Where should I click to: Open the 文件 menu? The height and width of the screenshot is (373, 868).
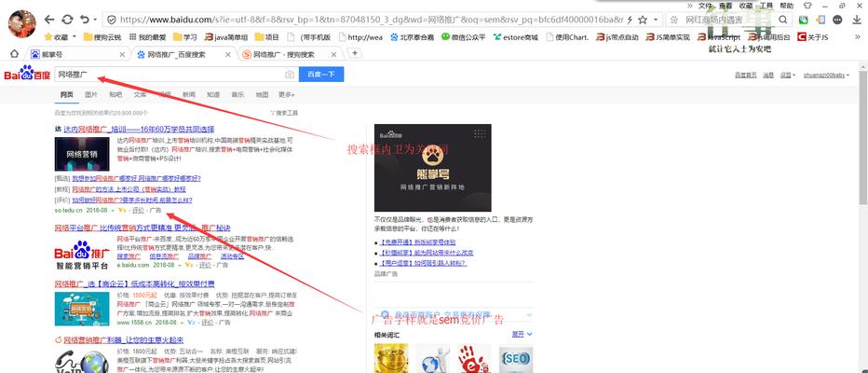(x=705, y=6)
